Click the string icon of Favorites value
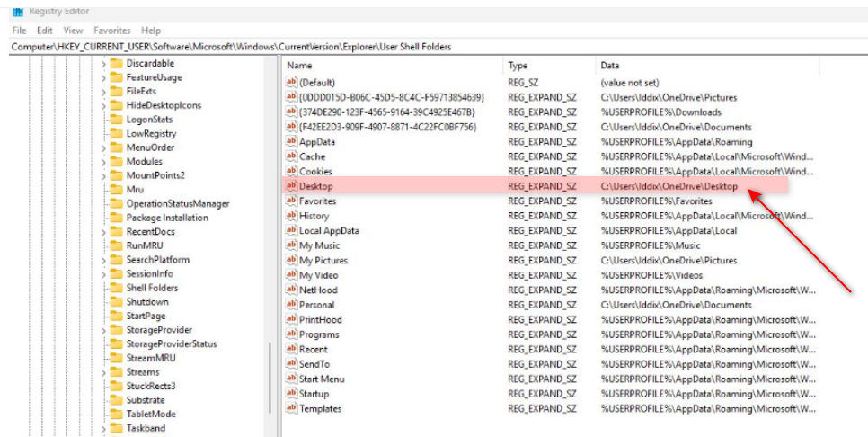 (291, 201)
